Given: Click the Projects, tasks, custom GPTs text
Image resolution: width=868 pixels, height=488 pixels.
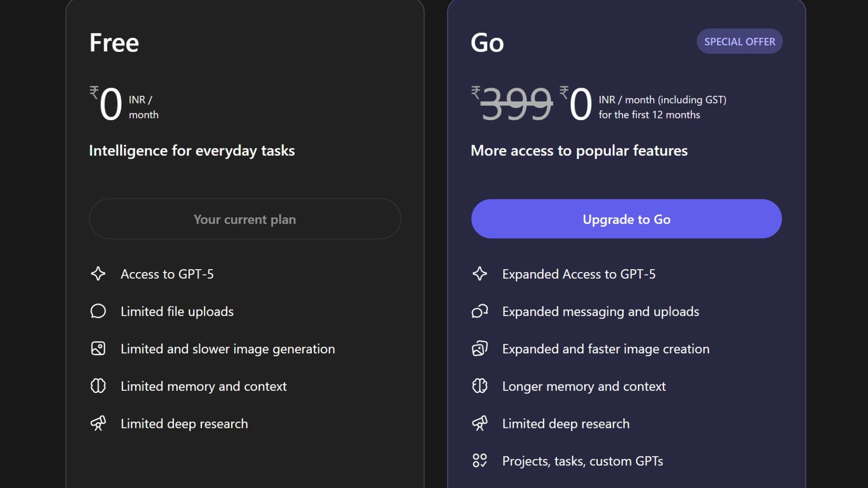Looking at the screenshot, I should pos(582,461).
